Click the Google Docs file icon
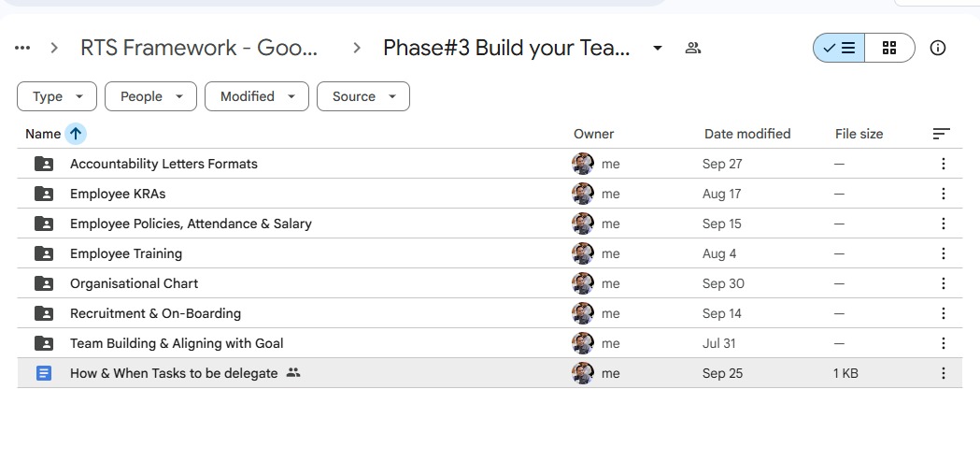 (x=43, y=373)
